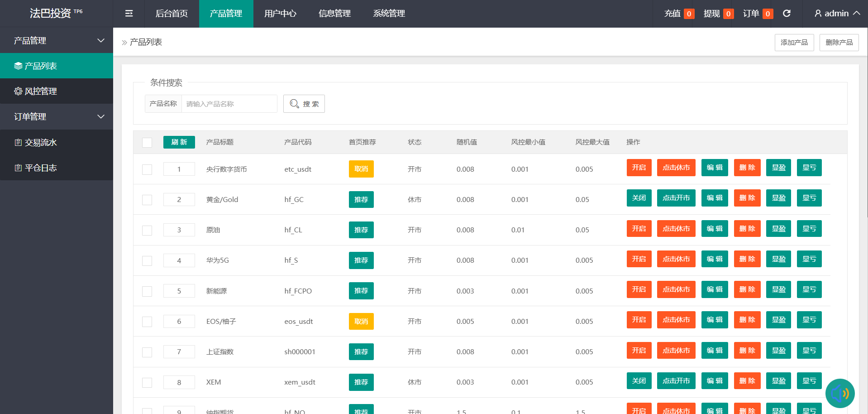This screenshot has height=414, width=868.
Task: Open 交易流水 via its document icon
Action: (18, 143)
